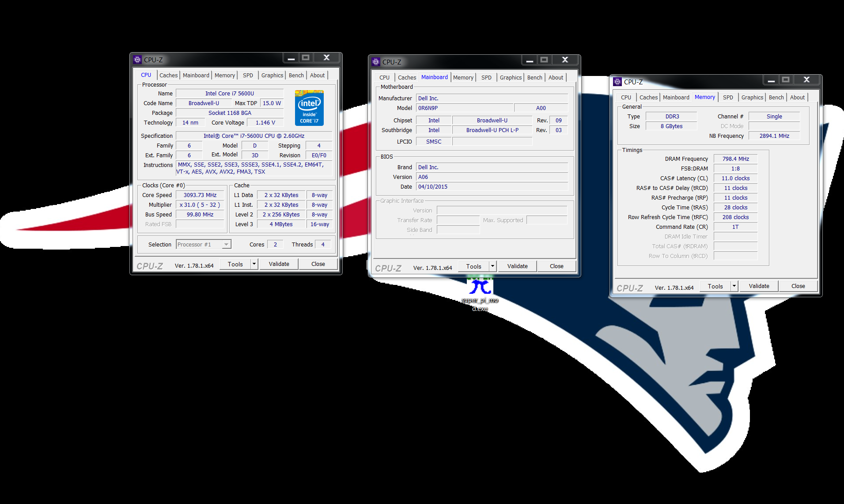Open SPD tab in left window
844x504 pixels.
248,76
